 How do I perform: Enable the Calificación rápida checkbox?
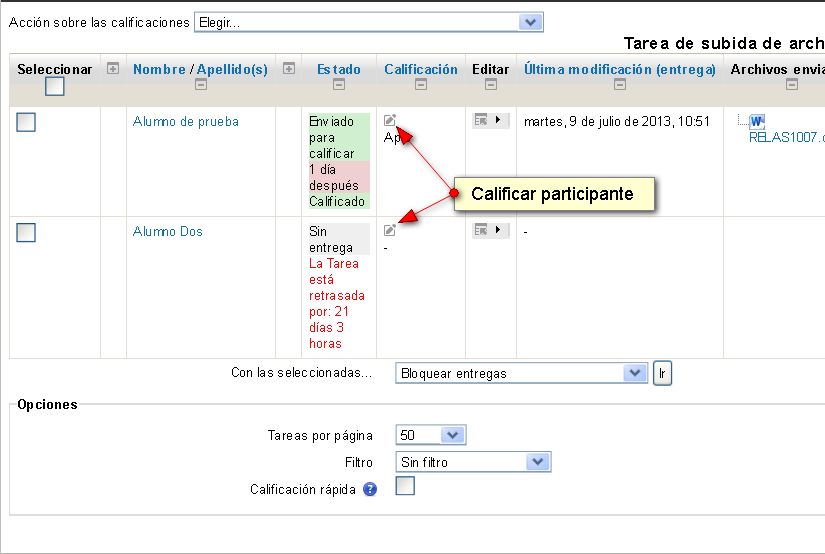405,487
